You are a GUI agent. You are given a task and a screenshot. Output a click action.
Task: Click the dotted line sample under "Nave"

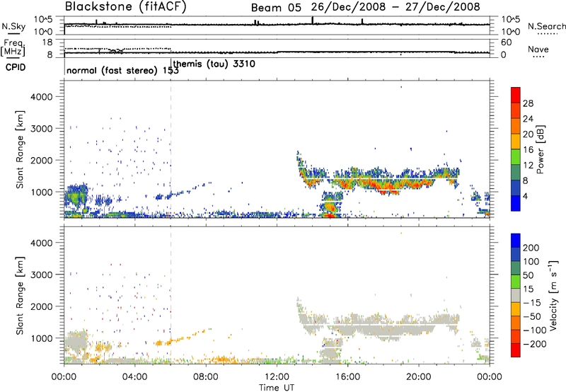[539, 57]
